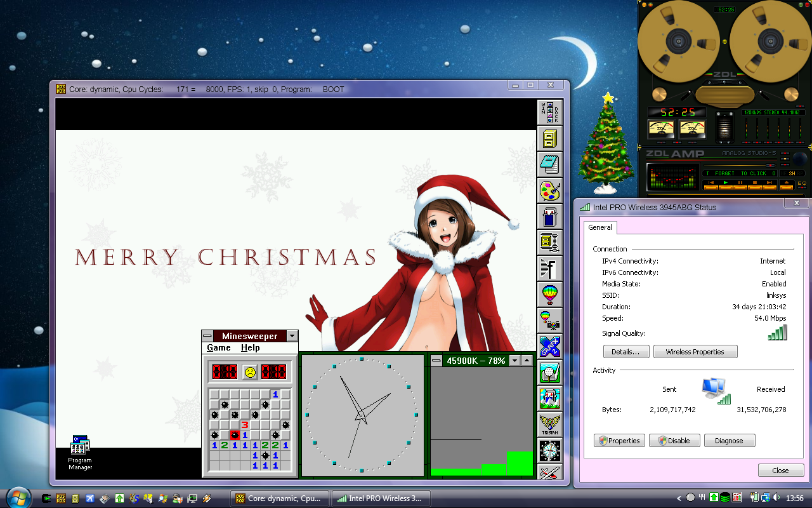This screenshot has height=508, width=812.
Task: Click the Diagnose button
Action: pos(729,441)
